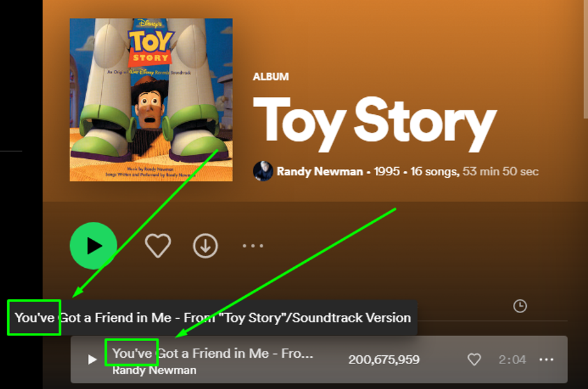This screenshot has width=588, height=389.
Task: Open Randy Newman artist link under track title
Action: point(154,370)
